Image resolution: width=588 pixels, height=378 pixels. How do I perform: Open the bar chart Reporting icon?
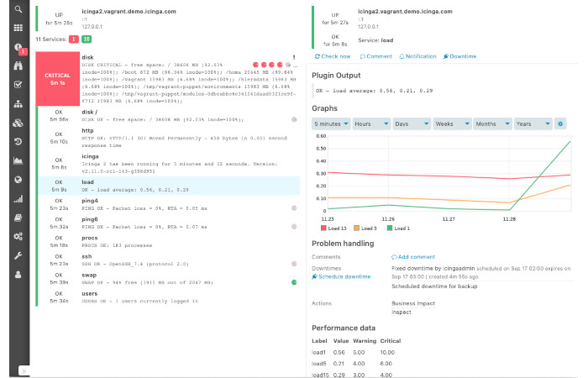(18, 199)
